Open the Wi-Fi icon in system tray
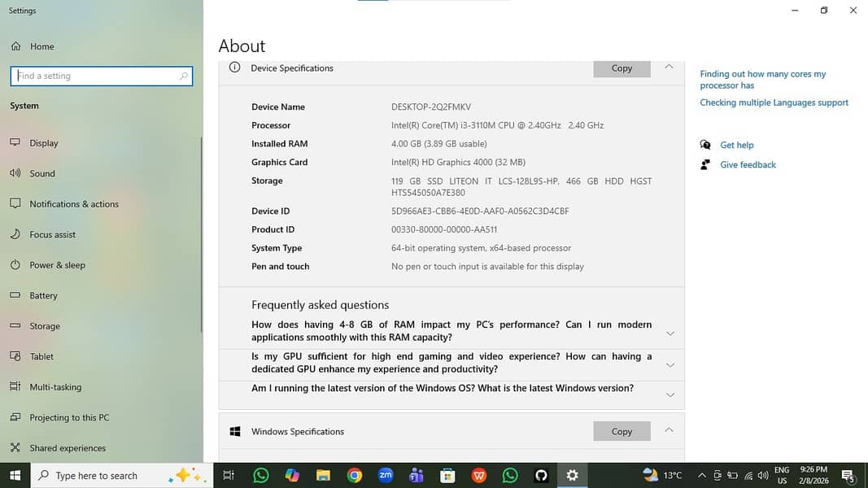The height and width of the screenshot is (488, 868). pyautogui.click(x=748, y=474)
